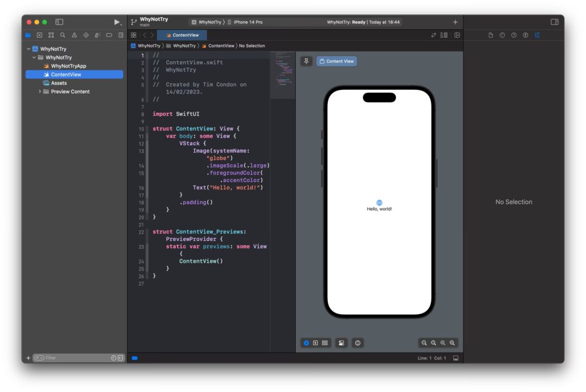Image resolution: width=586 pixels, height=392 pixels.
Task: Select WhyNotTryApp file in navigator
Action: tap(68, 66)
